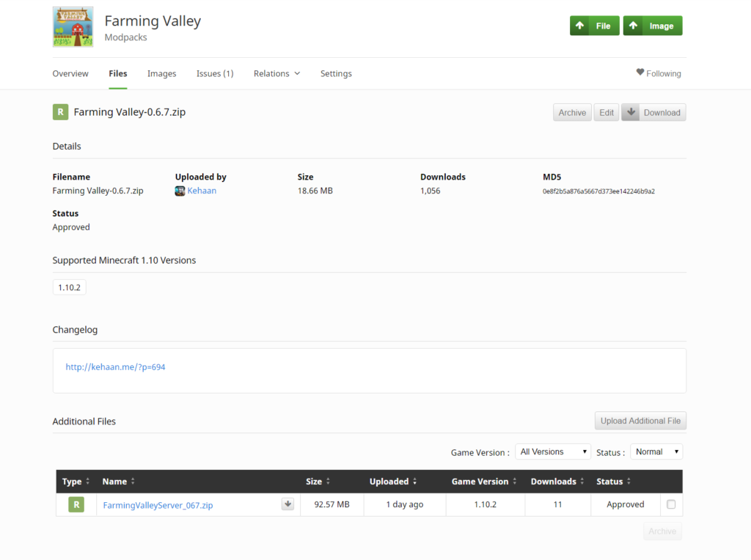This screenshot has width=751, height=560.
Task: Open the Issues (1) tab
Action: point(215,73)
